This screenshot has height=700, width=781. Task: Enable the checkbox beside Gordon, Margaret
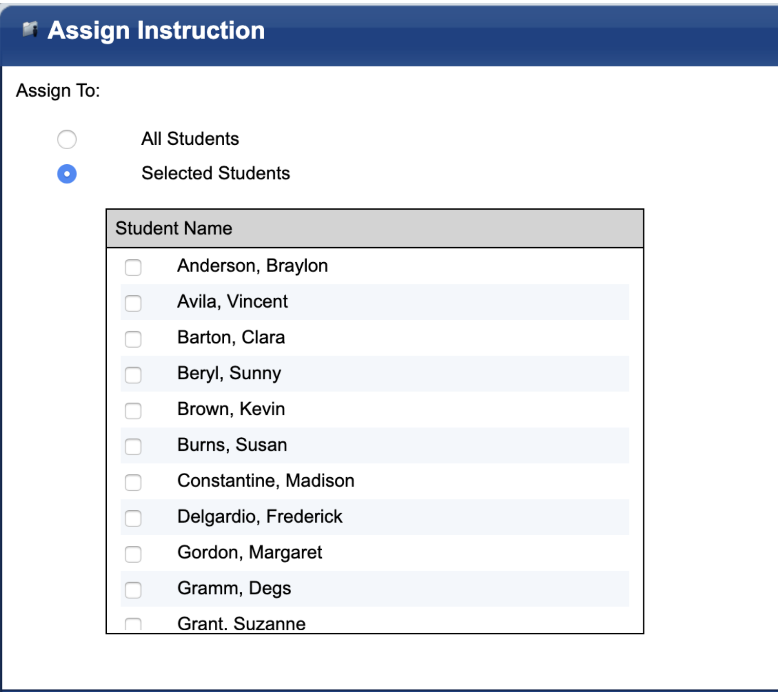point(133,553)
